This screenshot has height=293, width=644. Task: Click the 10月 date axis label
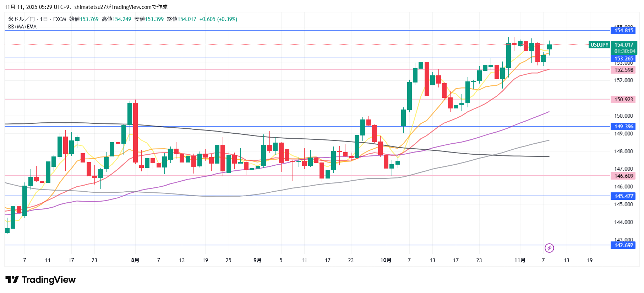click(386, 260)
